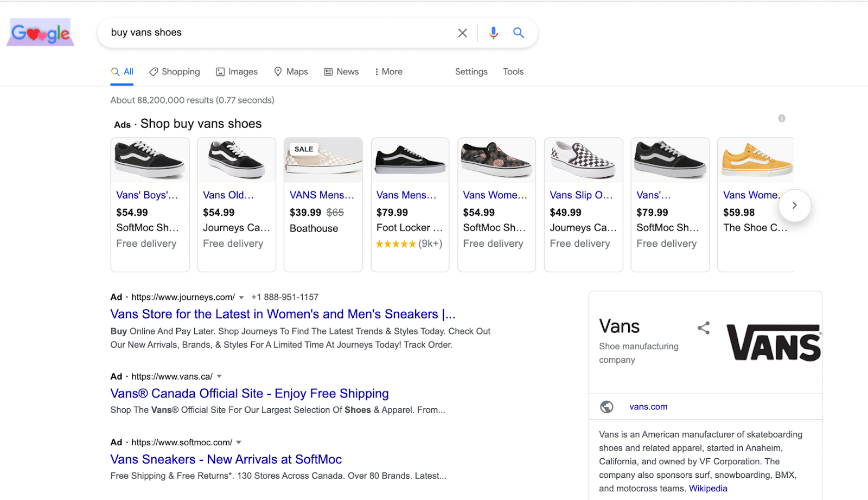
Task: Show next shopping ads with arrow
Action: (x=795, y=206)
